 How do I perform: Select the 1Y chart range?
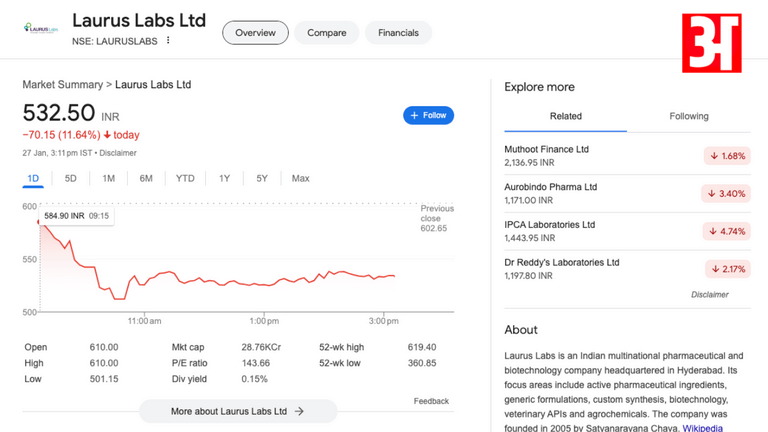(224, 178)
